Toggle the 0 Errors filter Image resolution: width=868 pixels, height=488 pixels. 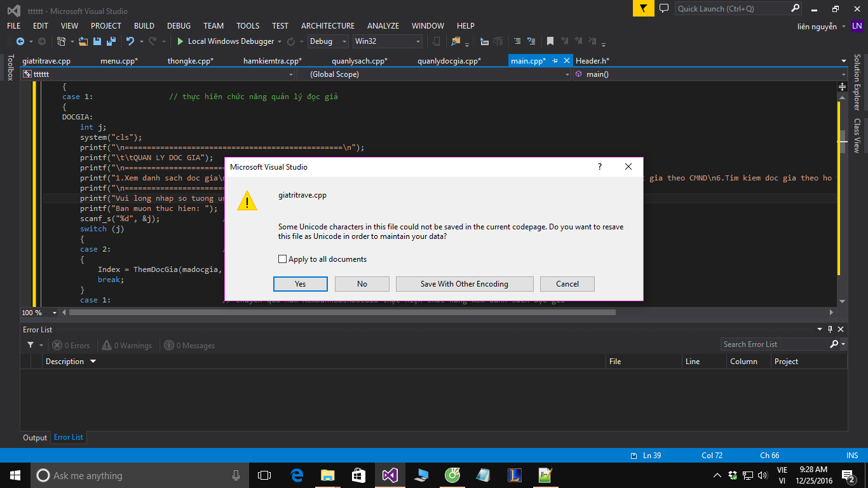71,346
